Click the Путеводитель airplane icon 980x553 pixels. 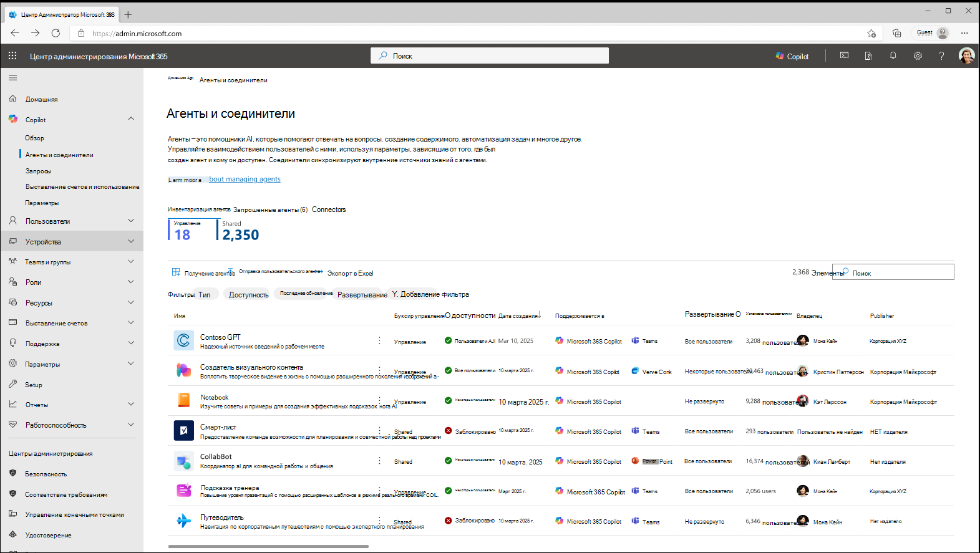tap(183, 521)
